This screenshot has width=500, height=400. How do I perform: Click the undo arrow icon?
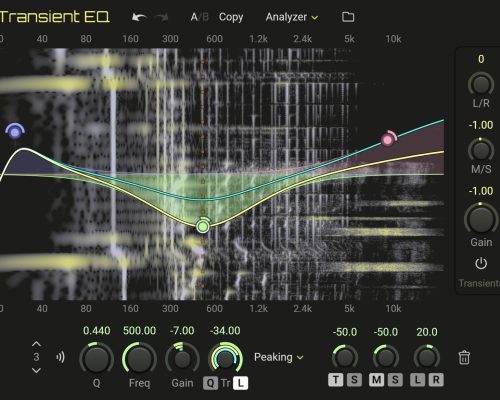[x=139, y=17]
